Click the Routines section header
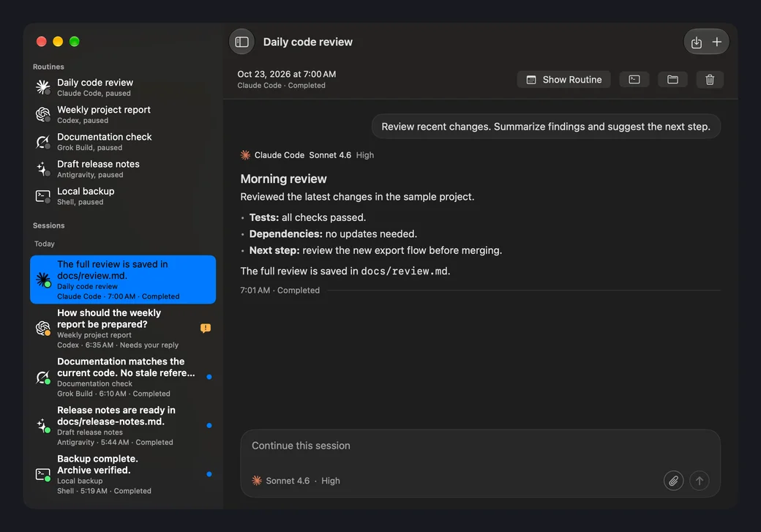Viewport: 761px width, 532px height. point(48,67)
